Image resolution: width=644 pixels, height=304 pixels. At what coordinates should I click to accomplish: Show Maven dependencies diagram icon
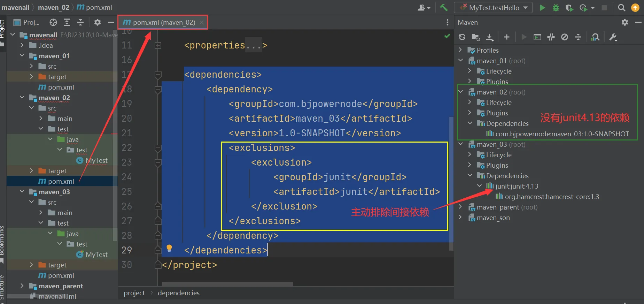click(596, 37)
